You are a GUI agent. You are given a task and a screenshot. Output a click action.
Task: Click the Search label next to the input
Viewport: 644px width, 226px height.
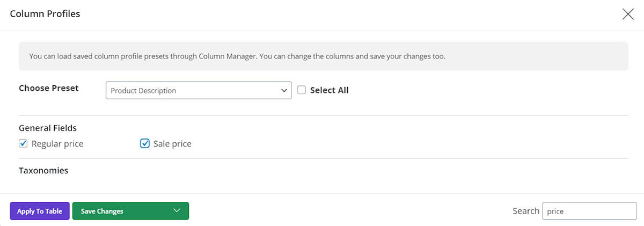click(526, 211)
